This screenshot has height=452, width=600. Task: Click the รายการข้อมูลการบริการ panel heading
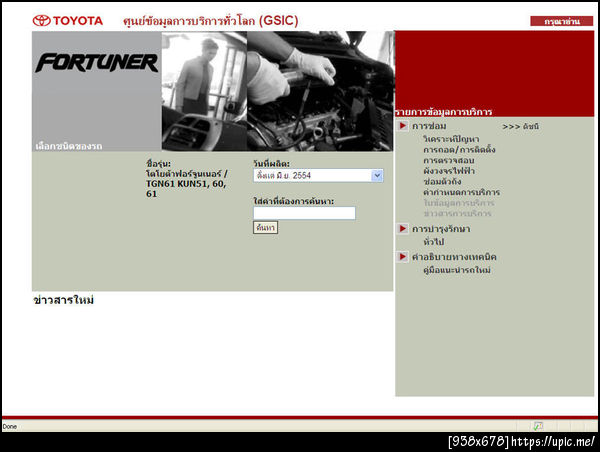[443, 112]
